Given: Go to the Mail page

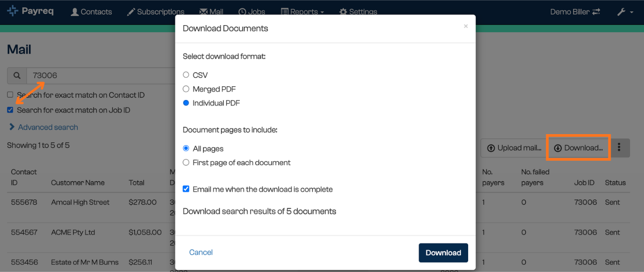Looking at the screenshot, I should [211, 12].
